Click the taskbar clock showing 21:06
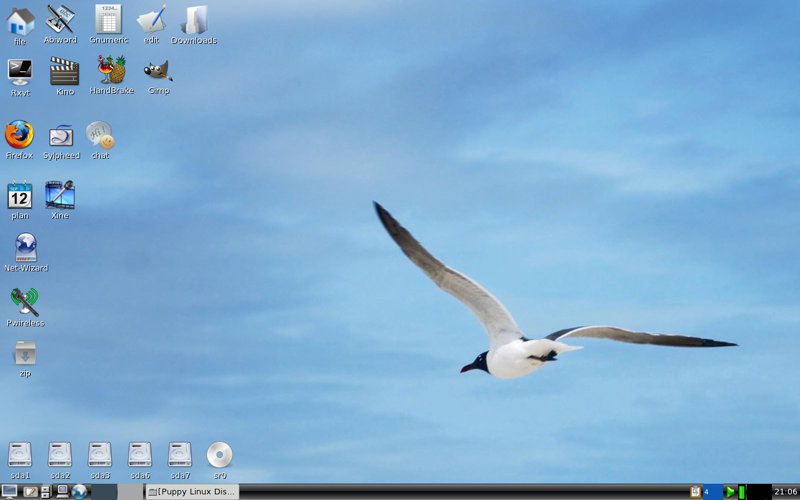Viewport: 800px width, 500px height. tap(785, 492)
